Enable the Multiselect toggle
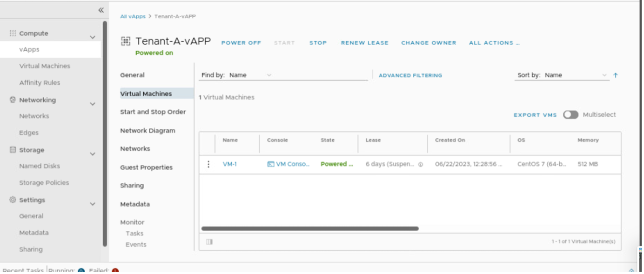The width and height of the screenshot is (644, 274). (571, 114)
